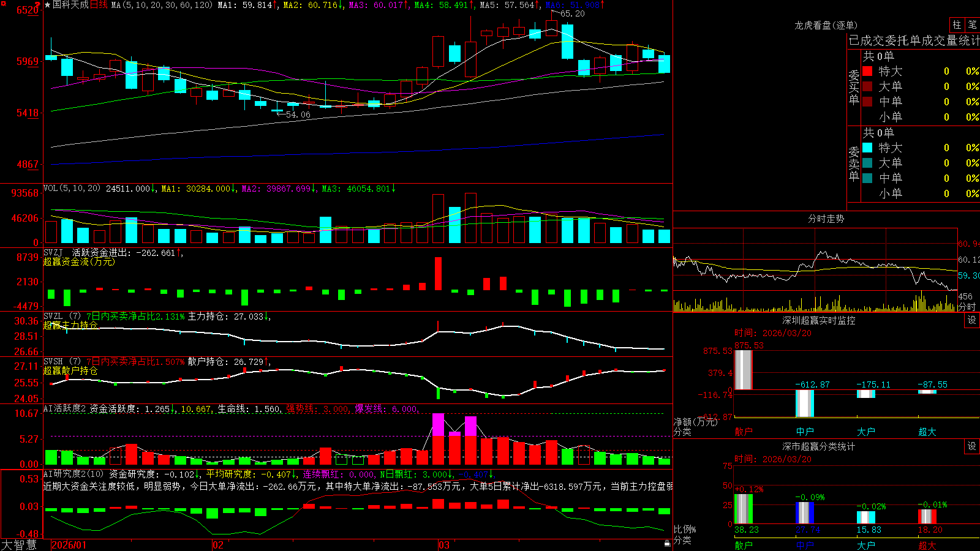Click the 爆发线: 6.000 label
This screenshot has height=551, width=980.
[386, 409]
